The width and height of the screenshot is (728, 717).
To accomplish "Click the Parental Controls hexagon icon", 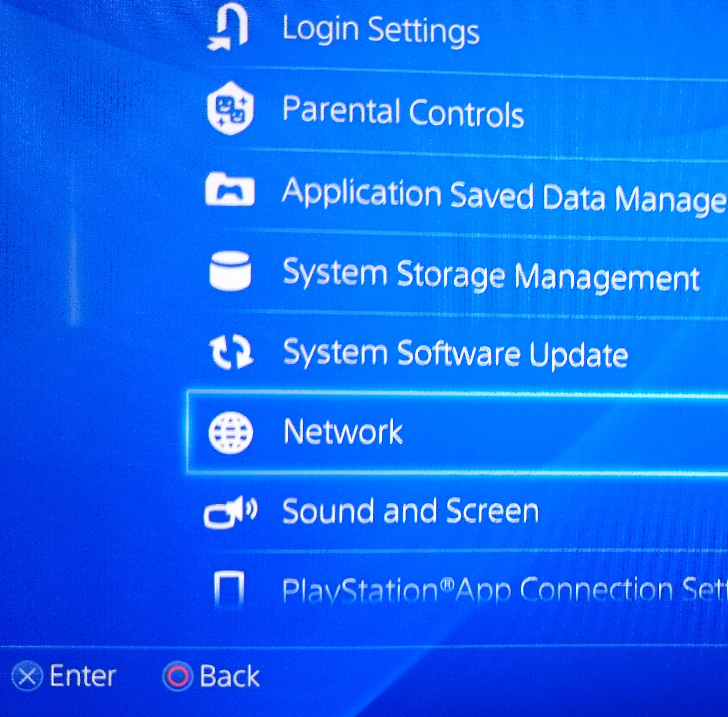I will point(230,108).
